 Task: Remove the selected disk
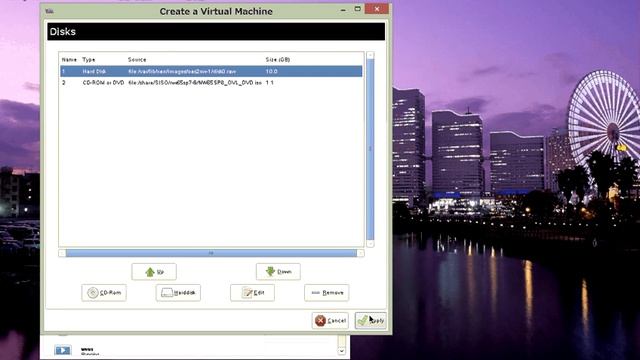327,293
